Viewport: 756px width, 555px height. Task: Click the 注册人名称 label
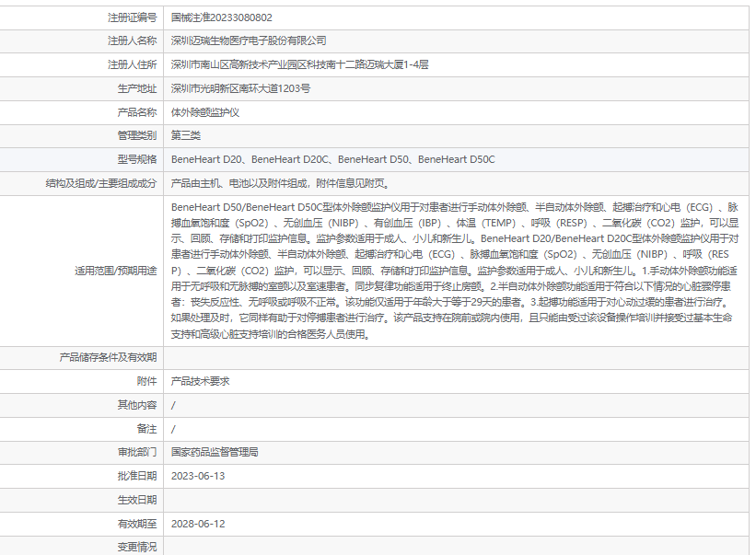point(132,40)
